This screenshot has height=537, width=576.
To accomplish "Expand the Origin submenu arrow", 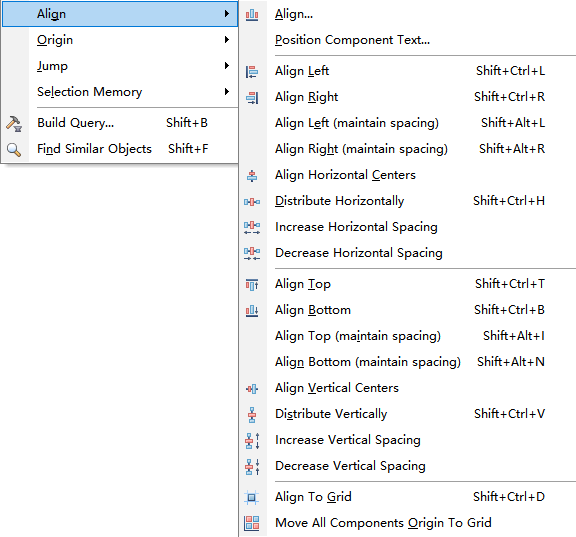I will (227, 40).
